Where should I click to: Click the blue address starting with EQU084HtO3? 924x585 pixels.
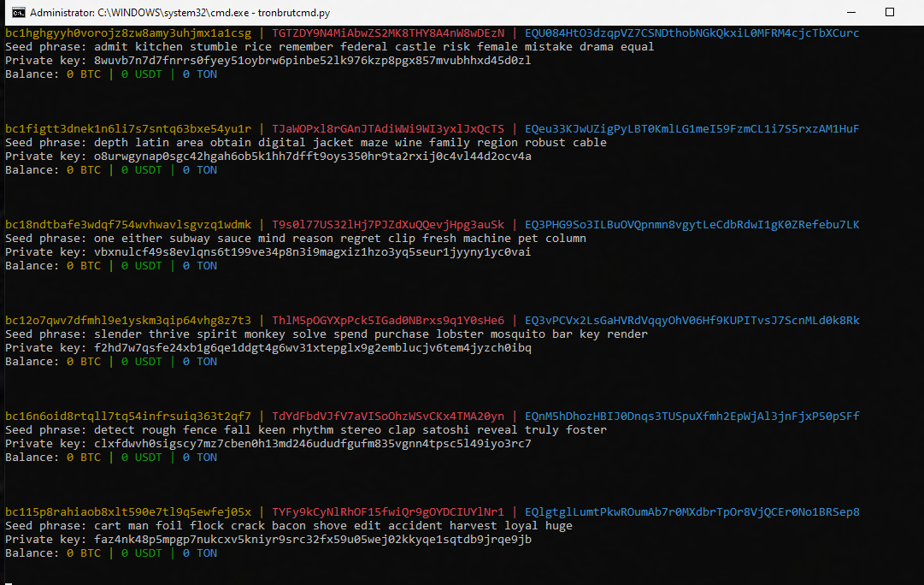pyautogui.click(x=692, y=33)
